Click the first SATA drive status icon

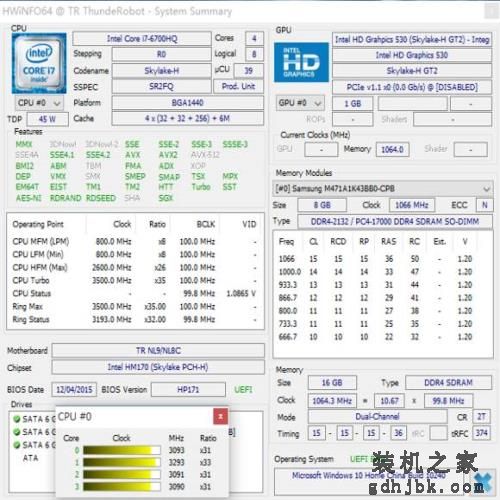point(16,419)
